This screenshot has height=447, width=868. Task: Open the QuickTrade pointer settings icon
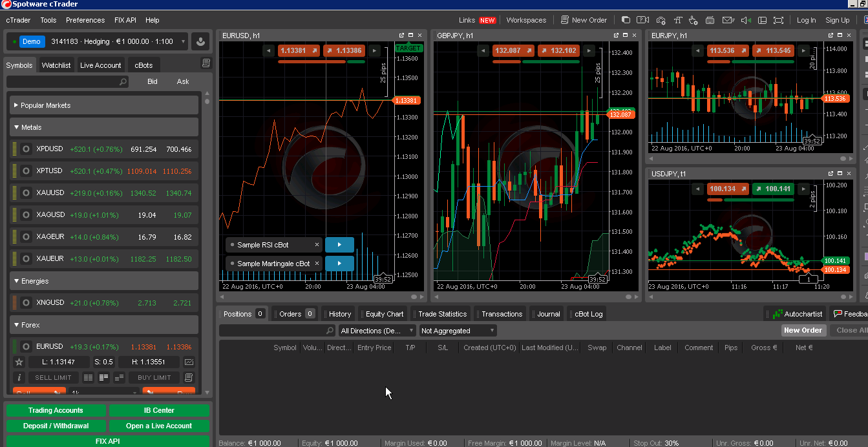click(x=694, y=20)
